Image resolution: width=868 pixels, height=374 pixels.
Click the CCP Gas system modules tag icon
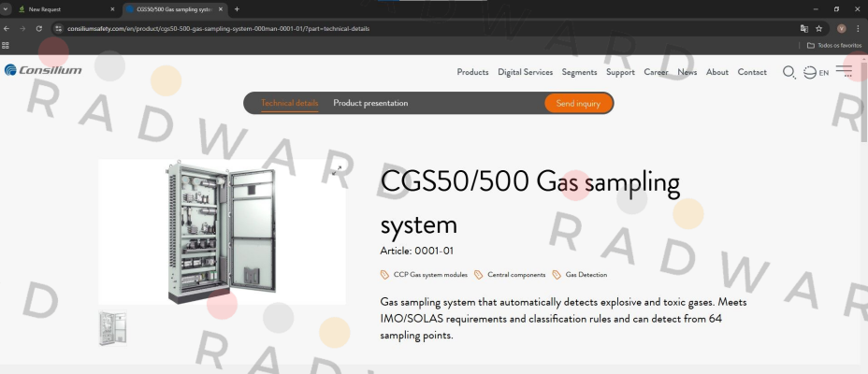coord(384,274)
